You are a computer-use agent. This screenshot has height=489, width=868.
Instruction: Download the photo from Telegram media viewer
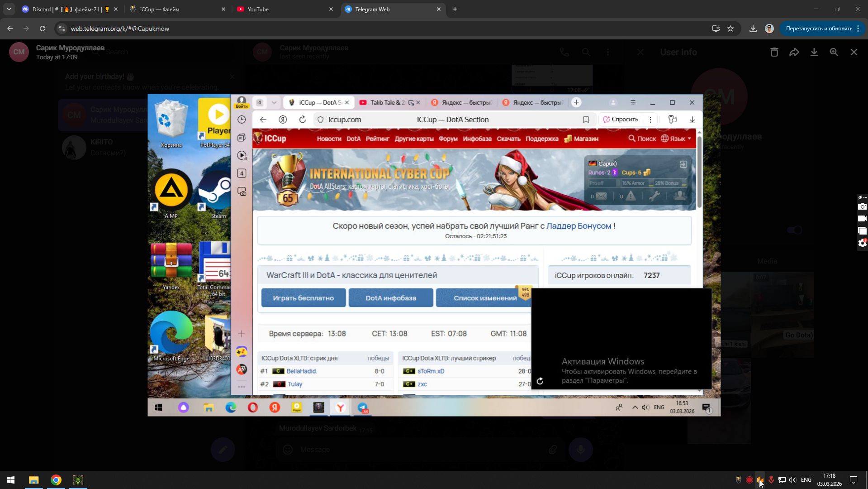click(814, 52)
